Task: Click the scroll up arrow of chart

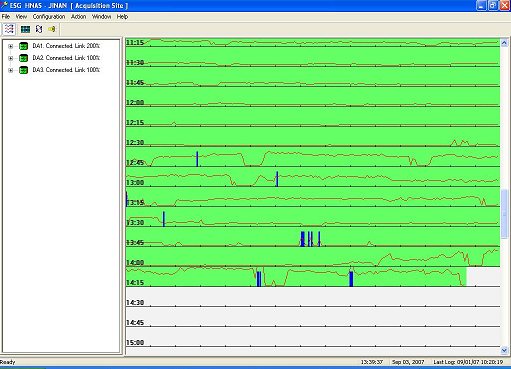Action: point(504,43)
